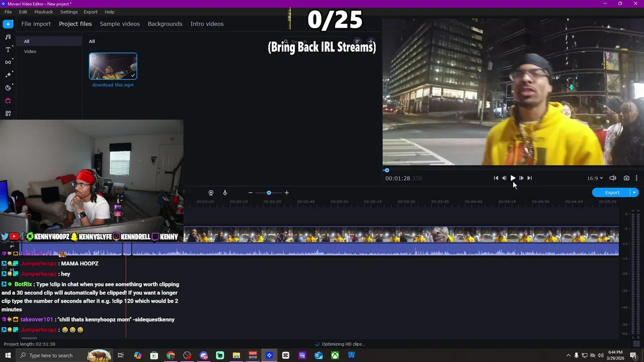Click the timeline microphone voice-over icon
The image size is (644, 362).
tap(225, 193)
